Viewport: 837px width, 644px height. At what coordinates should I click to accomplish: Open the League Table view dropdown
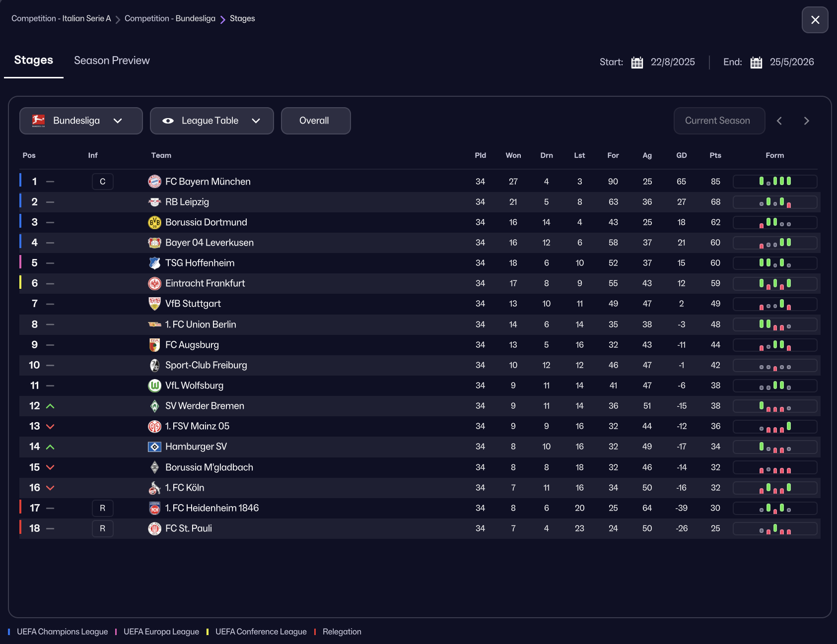211,121
